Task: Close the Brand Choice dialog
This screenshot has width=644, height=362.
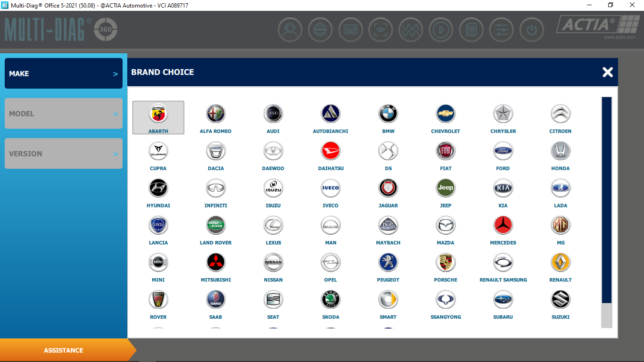Action: coord(608,72)
